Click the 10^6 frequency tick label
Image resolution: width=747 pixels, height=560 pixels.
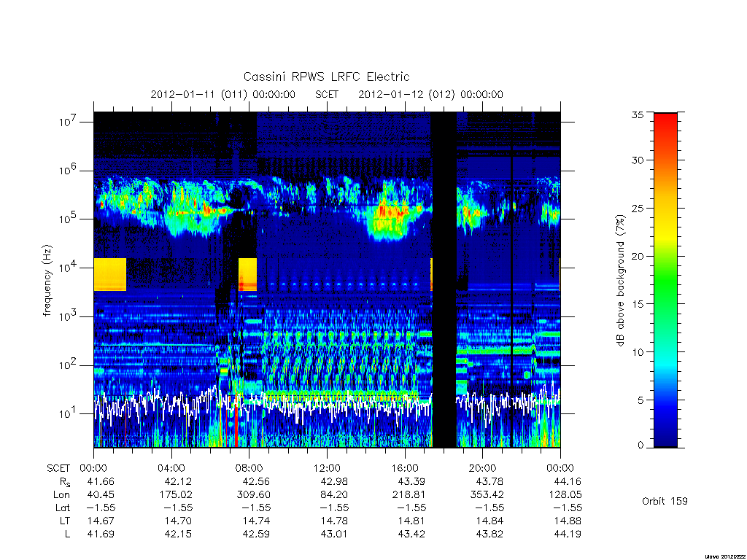[68, 171]
